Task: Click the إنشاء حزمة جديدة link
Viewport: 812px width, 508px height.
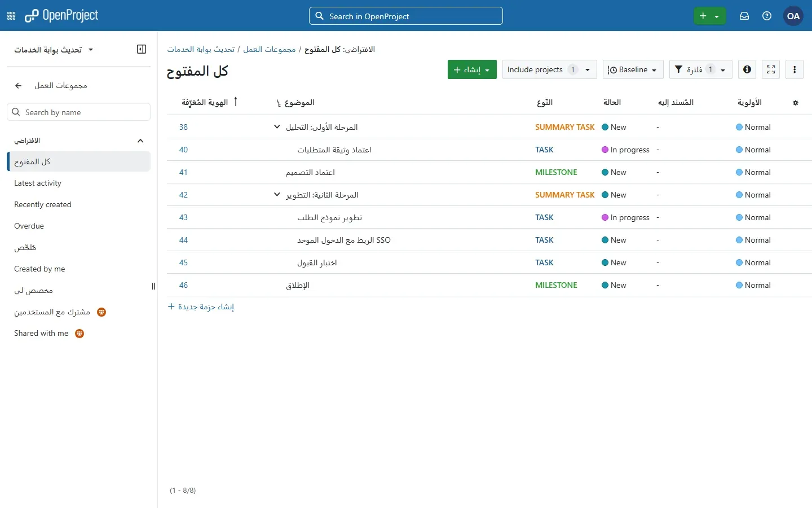Action: (x=201, y=306)
